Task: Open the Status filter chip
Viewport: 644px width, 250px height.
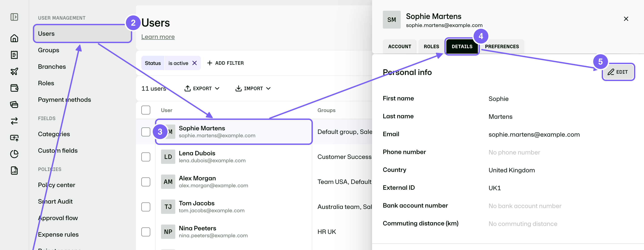Action: (153, 63)
